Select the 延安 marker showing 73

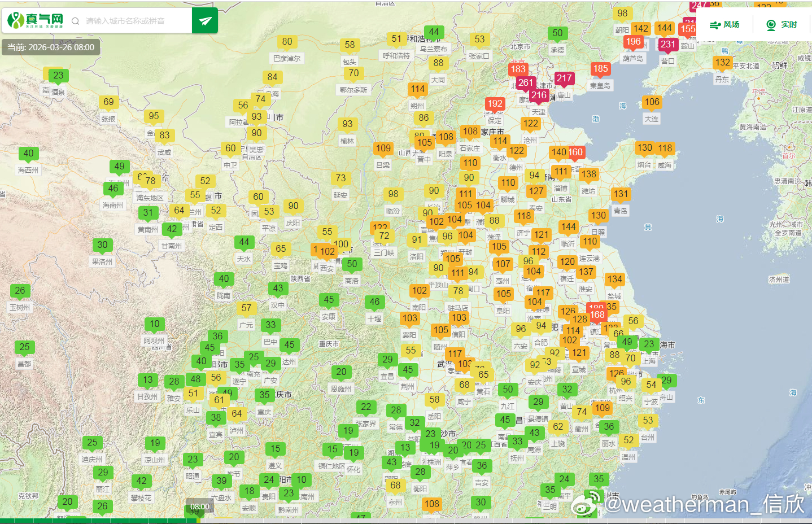(340, 179)
